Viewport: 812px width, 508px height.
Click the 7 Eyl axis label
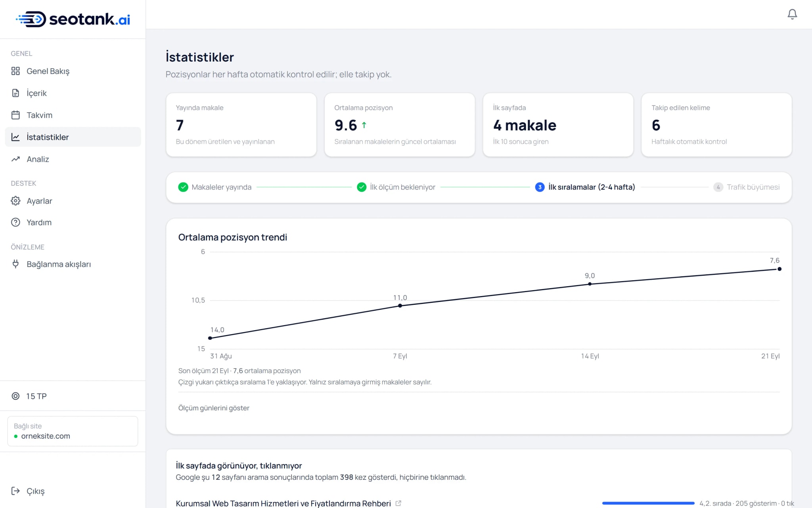pos(400,356)
